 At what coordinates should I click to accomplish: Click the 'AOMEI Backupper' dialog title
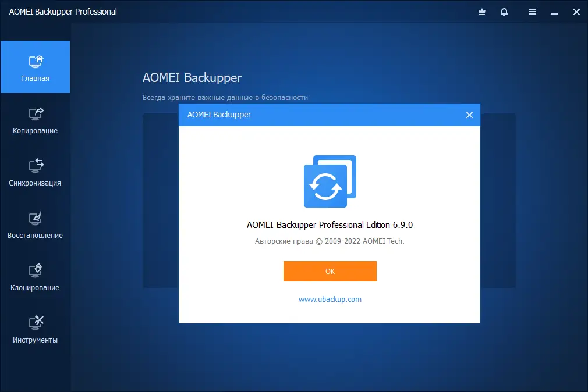point(219,115)
